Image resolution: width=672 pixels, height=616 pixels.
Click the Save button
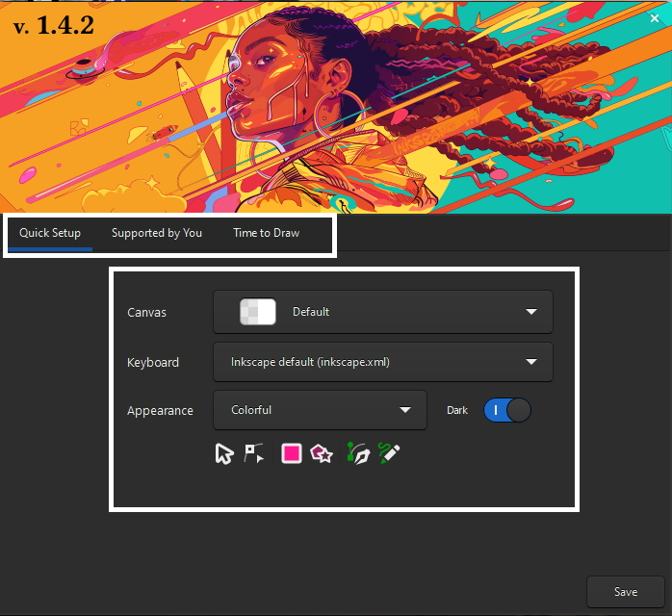(625, 592)
